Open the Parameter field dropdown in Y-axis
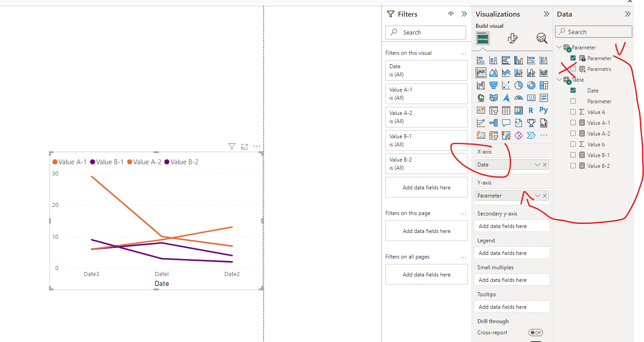 click(x=538, y=196)
